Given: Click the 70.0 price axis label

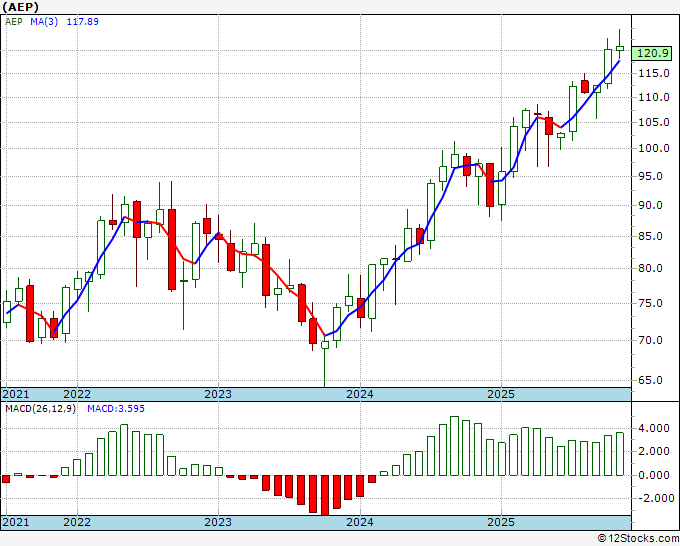Looking at the screenshot, I should coord(651,340).
